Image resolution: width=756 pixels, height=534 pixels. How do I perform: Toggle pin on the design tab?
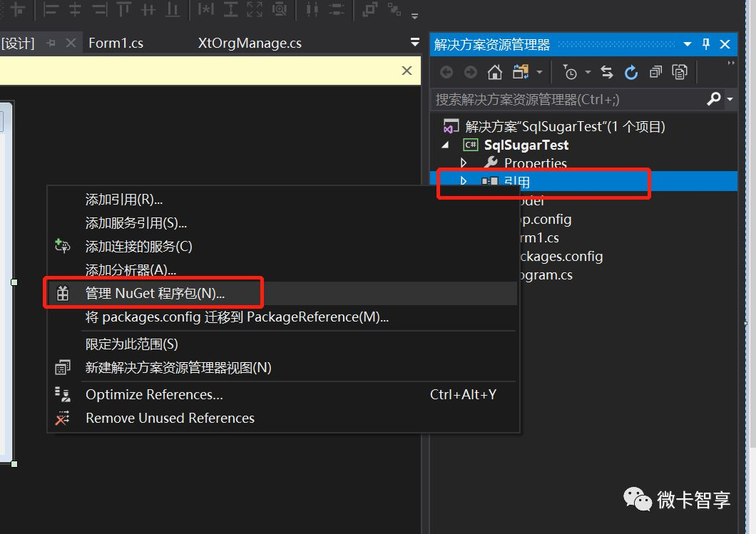tap(51, 43)
